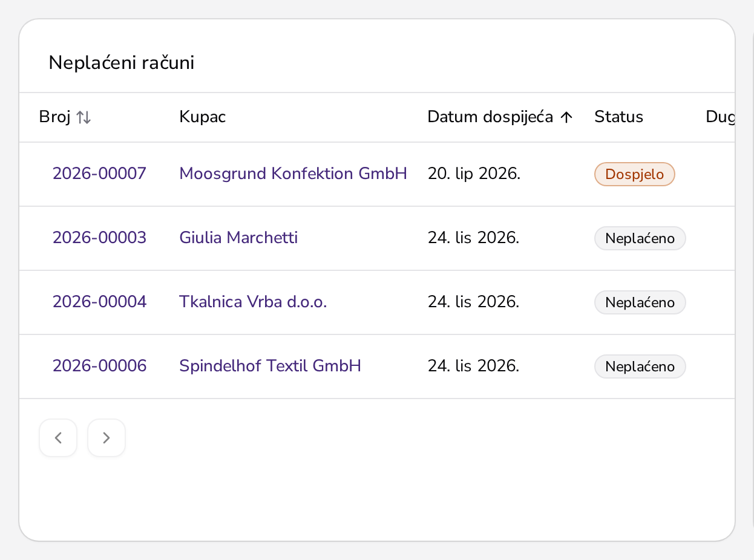Open invoice 2026-00004
This screenshot has width=754, height=560.
[99, 302]
